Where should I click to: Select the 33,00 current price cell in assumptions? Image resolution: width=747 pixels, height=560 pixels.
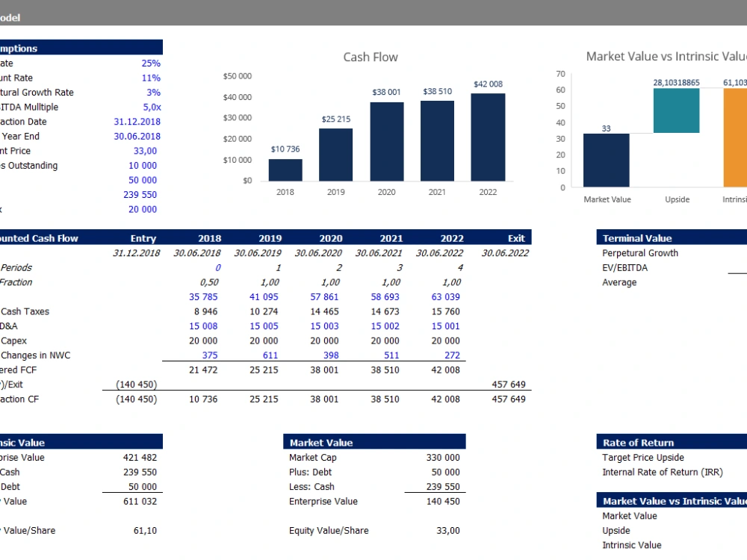click(145, 151)
